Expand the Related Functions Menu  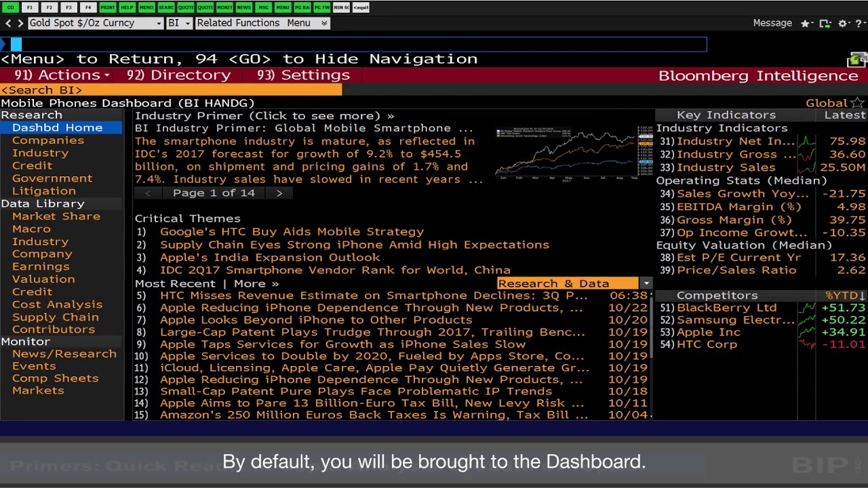(262, 23)
